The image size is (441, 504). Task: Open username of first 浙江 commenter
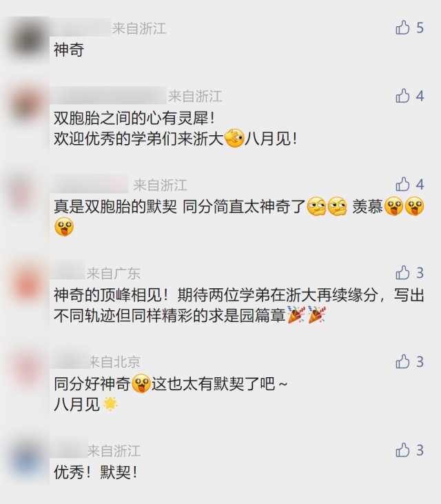pyautogui.click(x=82, y=28)
